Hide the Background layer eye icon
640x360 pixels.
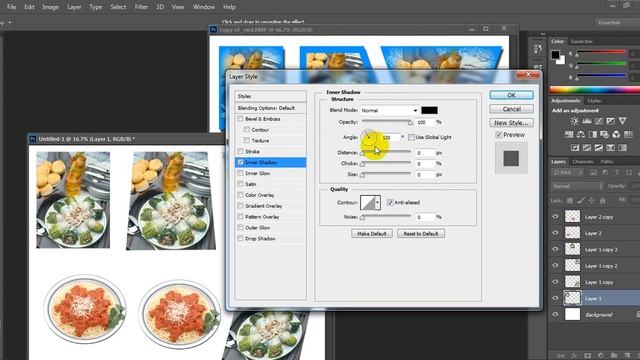click(555, 315)
